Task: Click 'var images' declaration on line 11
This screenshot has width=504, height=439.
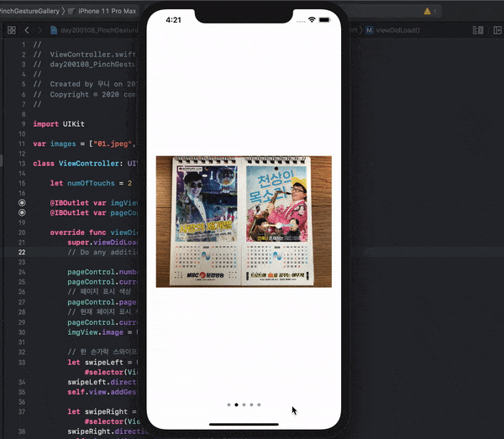Action: click(55, 144)
